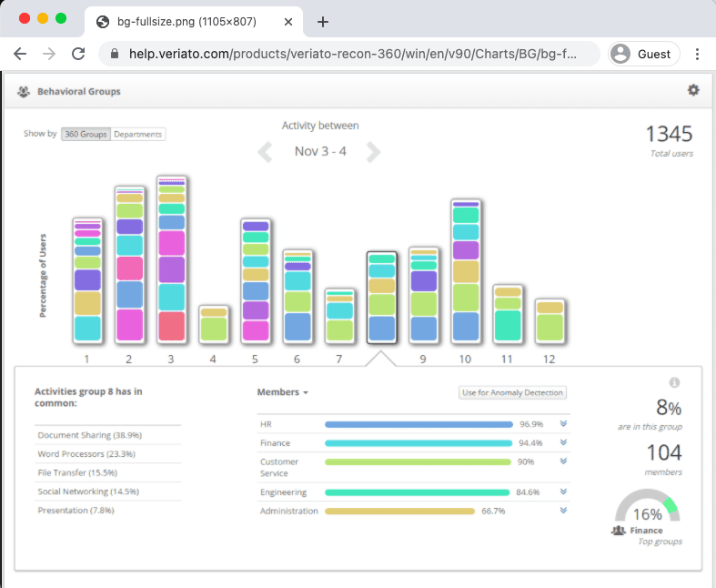Screen dimensions: 716x588
Task: Click the Administration 66.7% progress bar
Action: (x=399, y=512)
